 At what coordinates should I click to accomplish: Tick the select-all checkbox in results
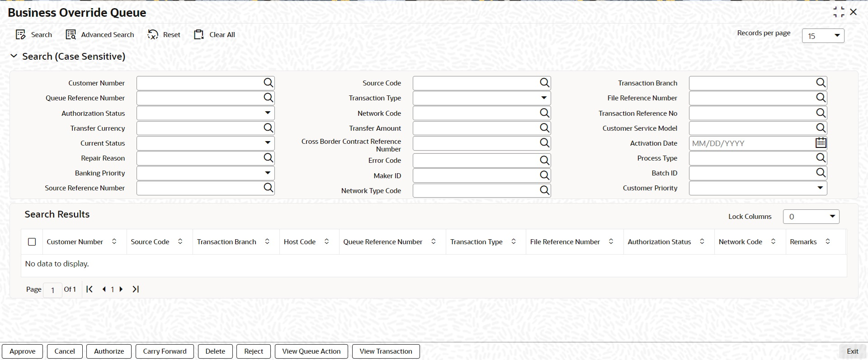32,242
